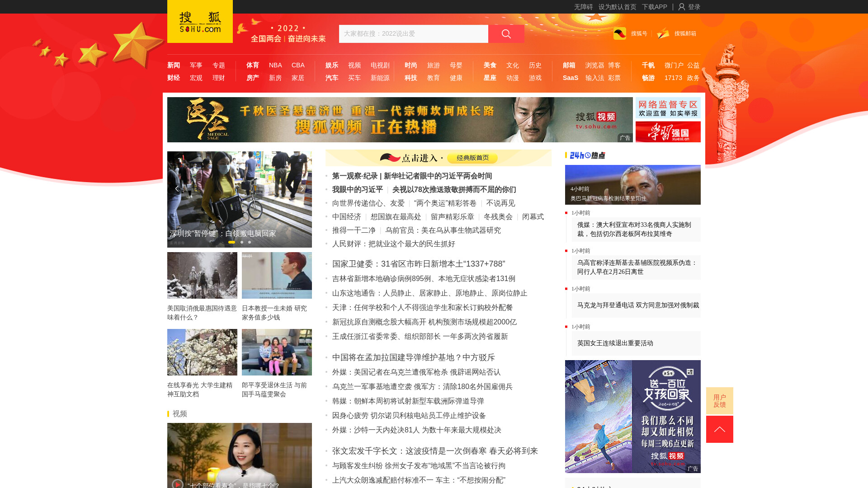Open the 娱乐 channel
The width and height of the screenshot is (868, 488).
tap(332, 65)
